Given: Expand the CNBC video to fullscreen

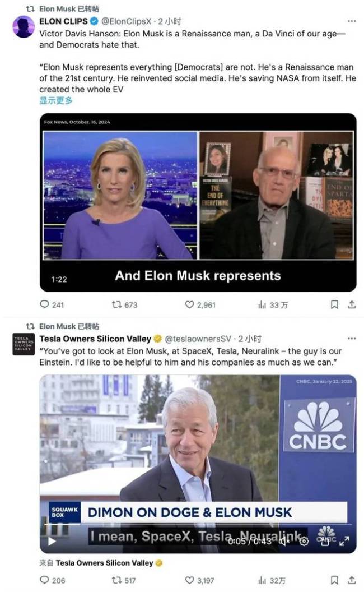Looking at the screenshot, I should click(344, 541).
